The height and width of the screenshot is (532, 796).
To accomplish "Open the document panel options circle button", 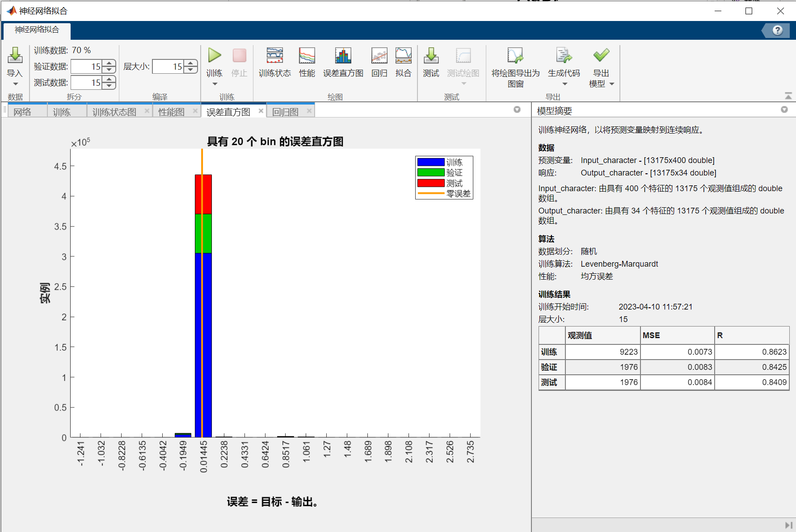I will click(517, 109).
